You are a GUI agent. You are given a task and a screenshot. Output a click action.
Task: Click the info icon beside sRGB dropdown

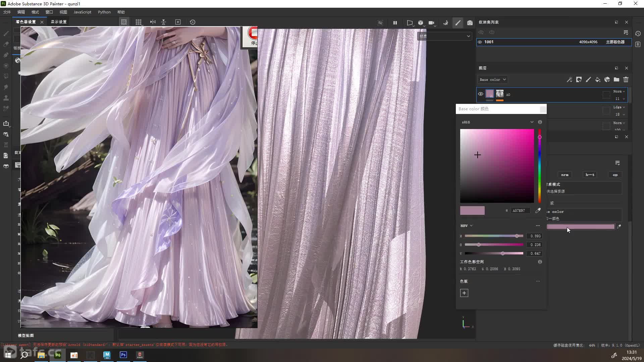point(540,122)
